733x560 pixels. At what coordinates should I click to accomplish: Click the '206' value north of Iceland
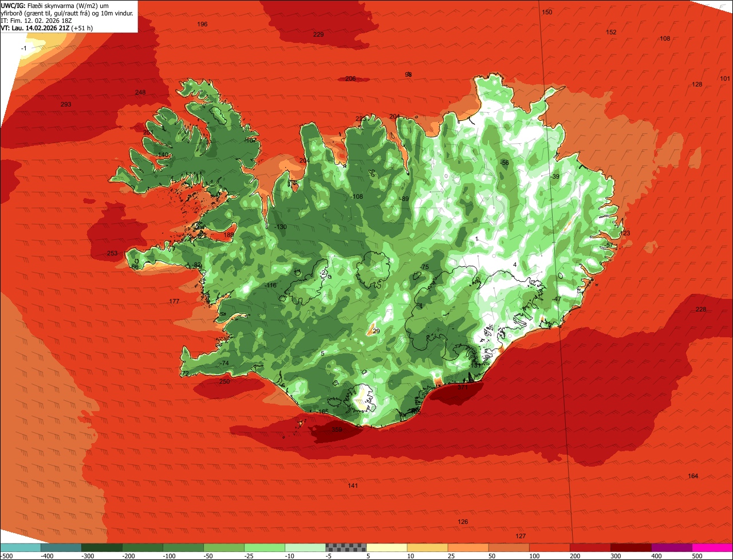click(350, 78)
